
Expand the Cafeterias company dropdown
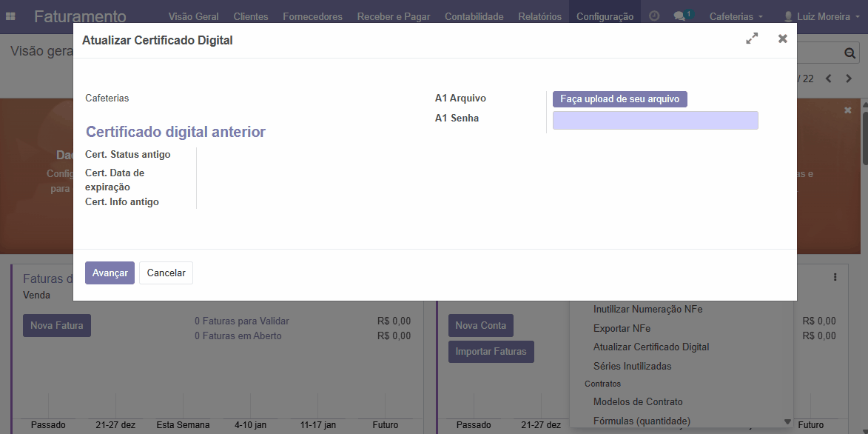pos(736,16)
